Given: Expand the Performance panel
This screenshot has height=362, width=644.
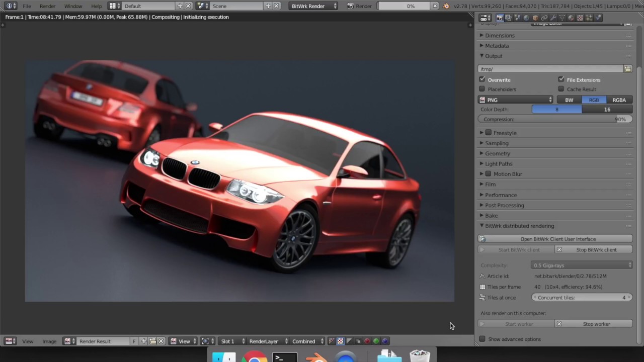Looking at the screenshot, I should click(501, 195).
